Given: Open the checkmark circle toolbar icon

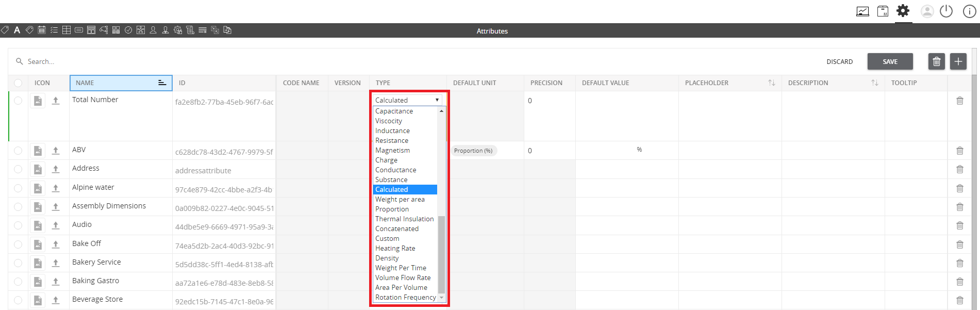Looking at the screenshot, I should pos(128,30).
